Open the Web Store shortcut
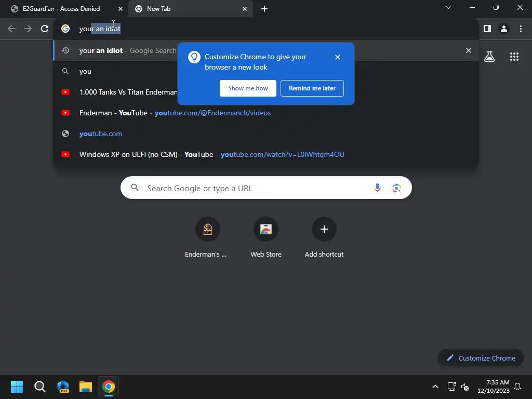The width and height of the screenshot is (532, 399). (x=266, y=237)
